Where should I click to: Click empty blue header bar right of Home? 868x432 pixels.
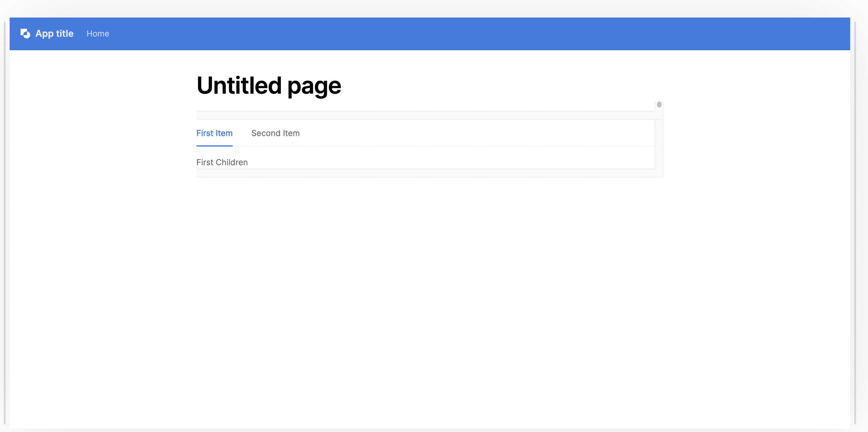point(472,34)
